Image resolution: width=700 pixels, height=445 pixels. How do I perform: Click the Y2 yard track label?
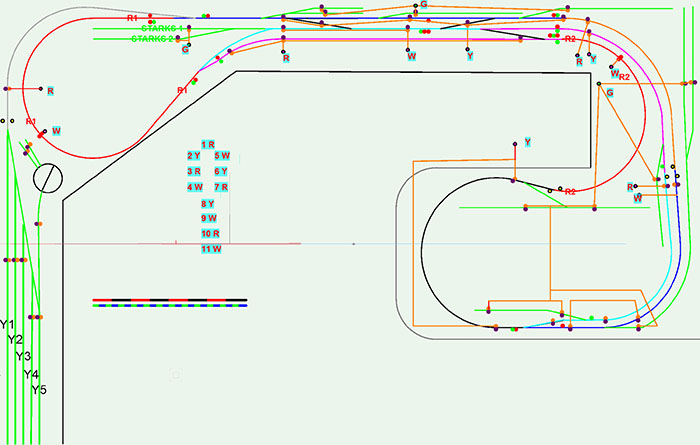(15, 340)
